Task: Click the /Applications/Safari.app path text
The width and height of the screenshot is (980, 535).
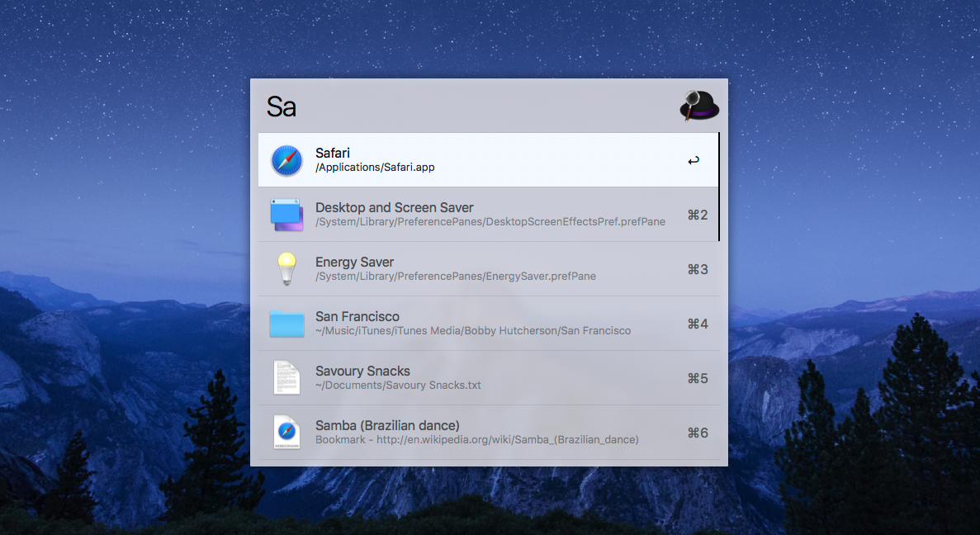Action: coord(375,168)
